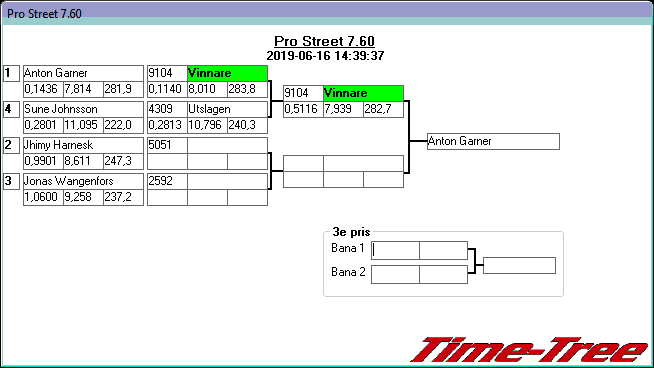The width and height of the screenshot is (654, 368).
Task: Select start number 2592 cell
Action: point(167,181)
